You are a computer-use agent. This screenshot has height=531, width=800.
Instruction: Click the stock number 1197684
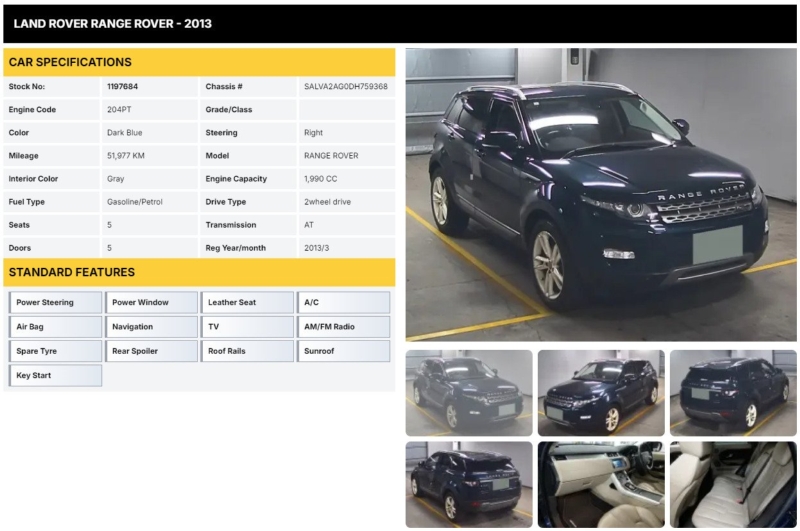click(x=123, y=87)
